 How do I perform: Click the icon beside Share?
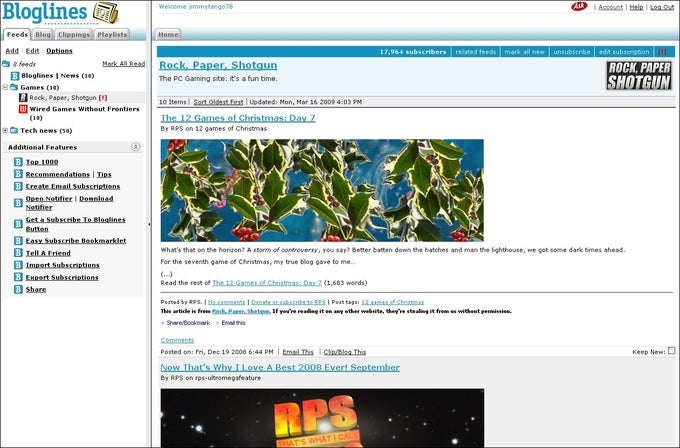[18, 289]
